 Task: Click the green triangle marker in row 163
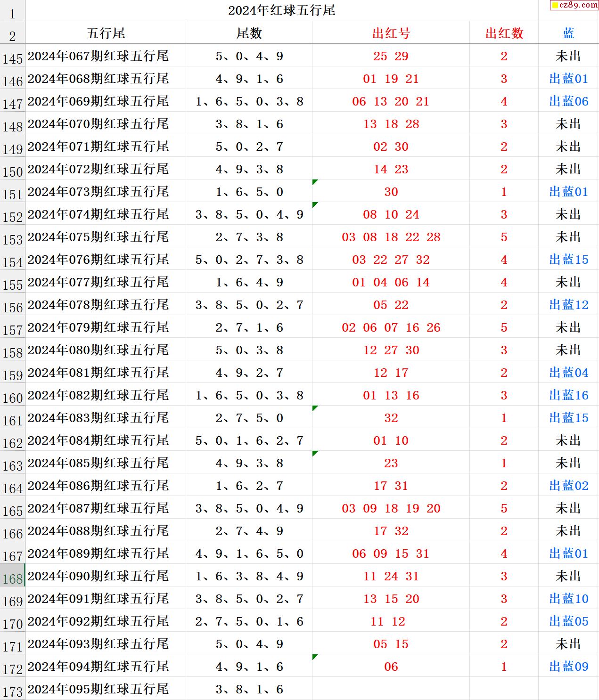[x=315, y=453]
